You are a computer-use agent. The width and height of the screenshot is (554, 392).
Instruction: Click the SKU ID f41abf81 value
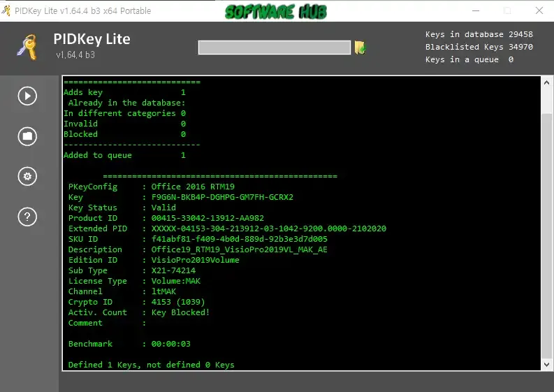tap(239, 239)
